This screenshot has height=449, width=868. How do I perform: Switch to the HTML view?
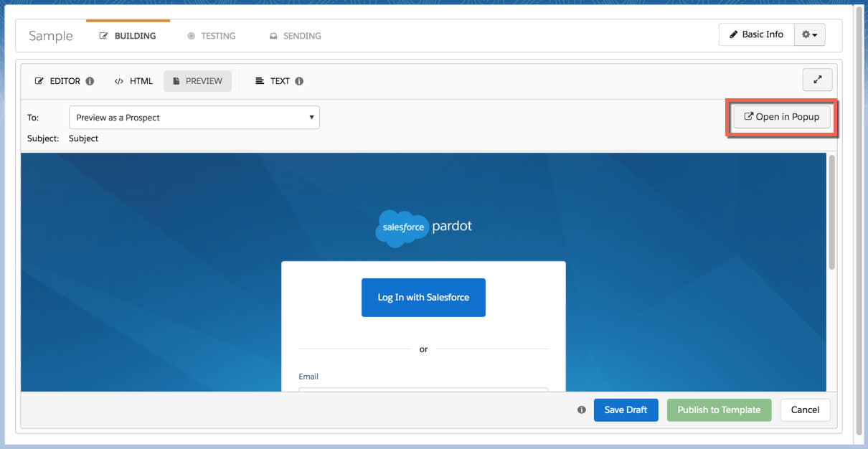coord(133,81)
